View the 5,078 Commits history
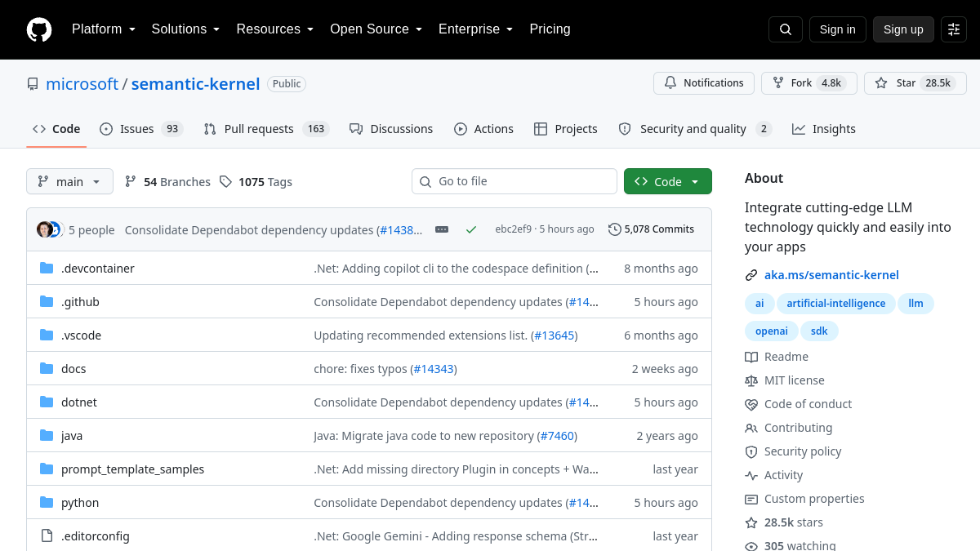The height and width of the screenshot is (551, 980). 651,229
